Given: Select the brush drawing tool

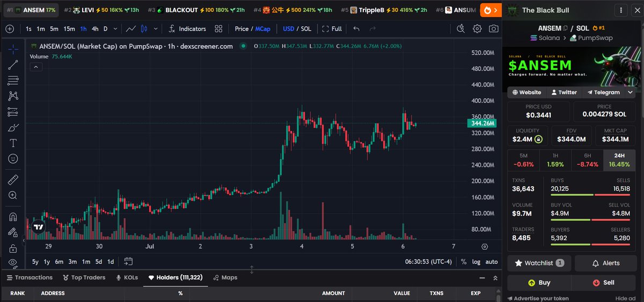Looking at the screenshot, I should [x=13, y=128].
